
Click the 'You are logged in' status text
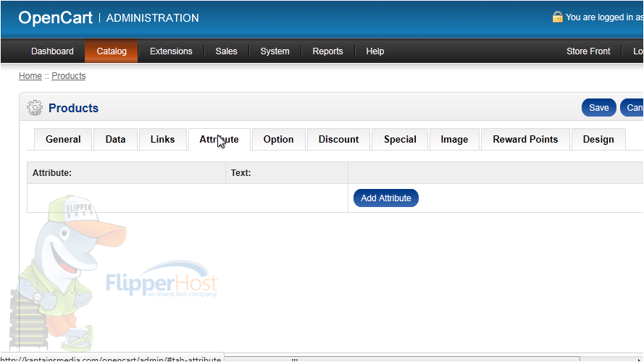click(605, 17)
